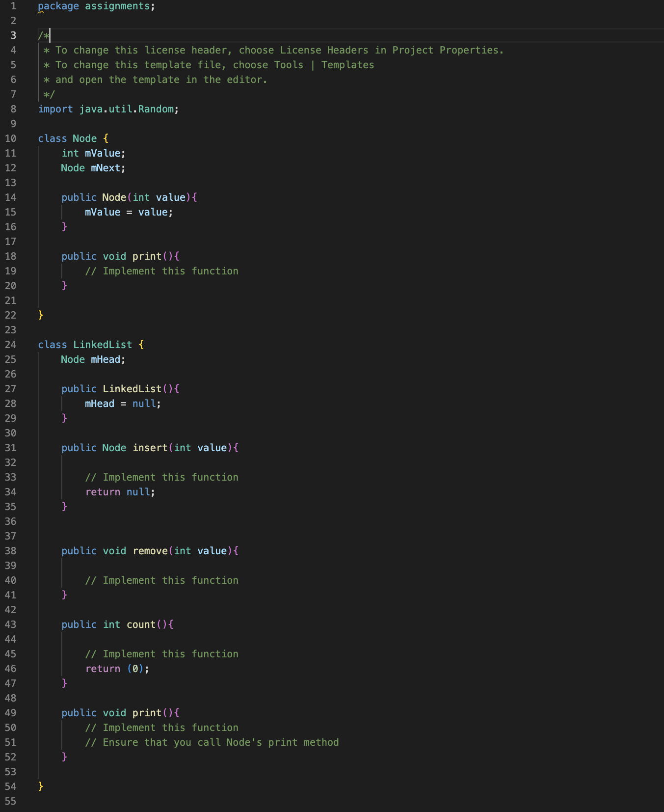
Task: Click line number 10 in the gutter
Action: pyautogui.click(x=10, y=138)
